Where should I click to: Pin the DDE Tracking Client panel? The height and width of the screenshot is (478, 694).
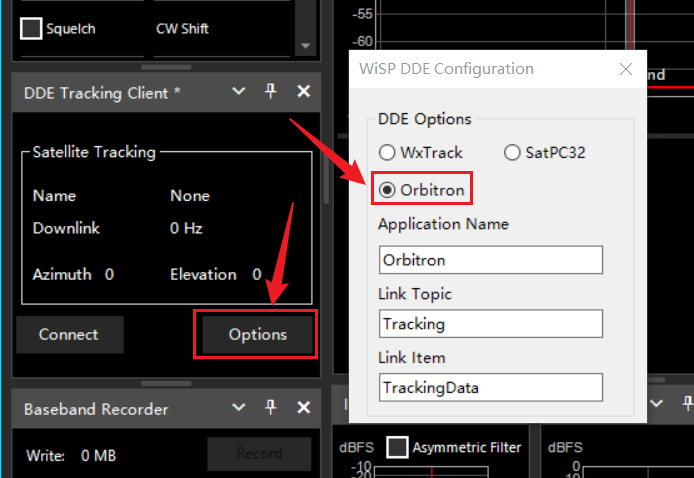tap(270, 91)
